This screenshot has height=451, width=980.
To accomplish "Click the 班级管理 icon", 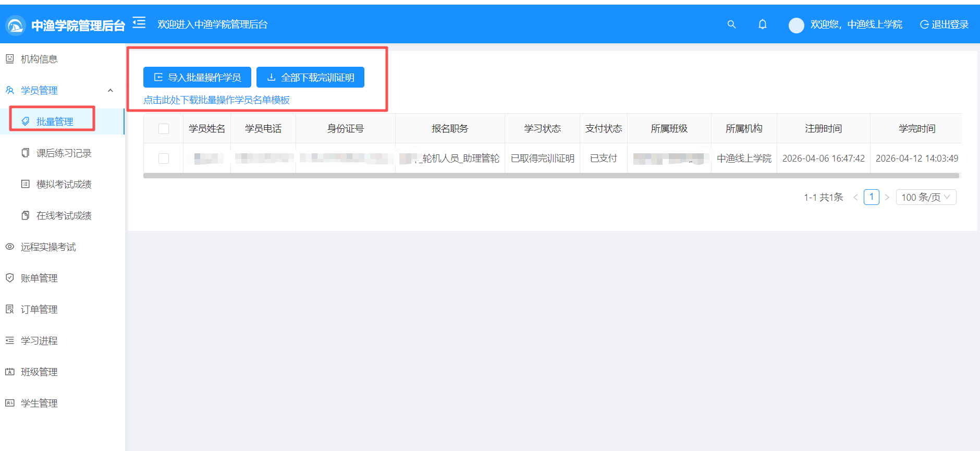I will [x=9, y=372].
